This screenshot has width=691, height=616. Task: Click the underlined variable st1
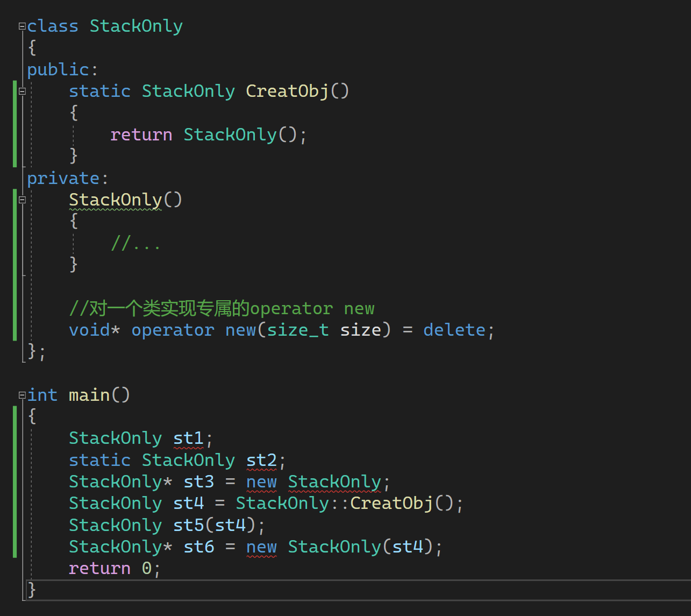(x=188, y=438)
